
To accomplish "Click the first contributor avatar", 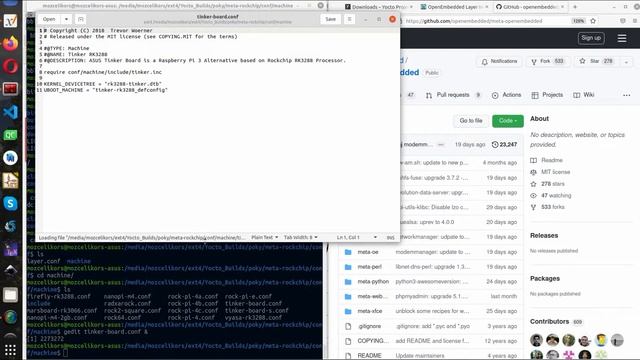I will pos(536,340).
